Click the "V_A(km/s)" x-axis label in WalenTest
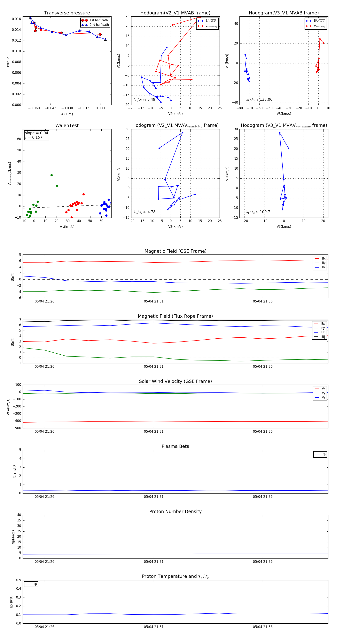Viewport: 351px width, 644px height. [67, 227]
